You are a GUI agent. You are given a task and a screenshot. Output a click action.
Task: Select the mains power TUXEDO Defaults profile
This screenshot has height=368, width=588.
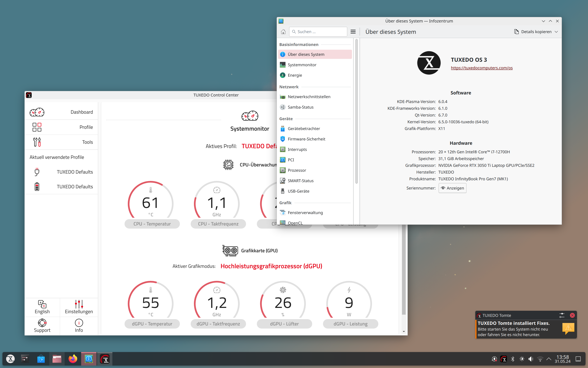click(61, 172)
